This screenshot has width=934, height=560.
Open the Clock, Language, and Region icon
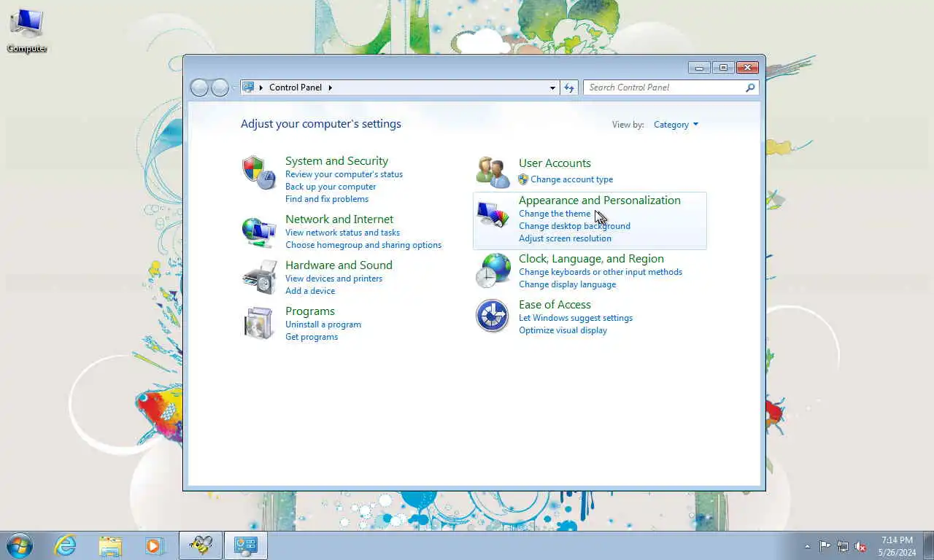(493, 271)
